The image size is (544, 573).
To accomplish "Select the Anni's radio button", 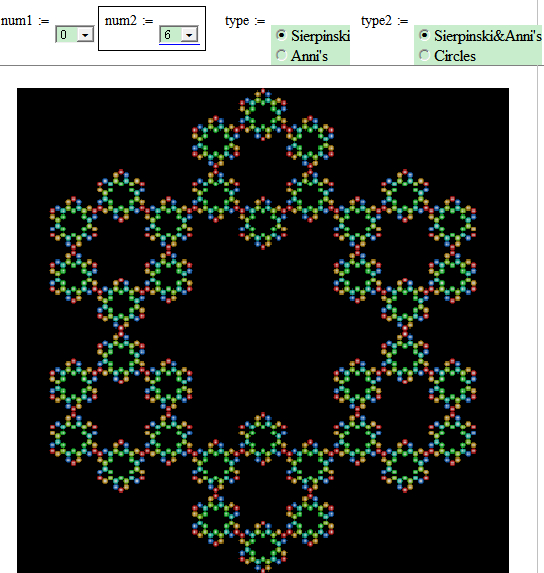I will click(281, 55).
